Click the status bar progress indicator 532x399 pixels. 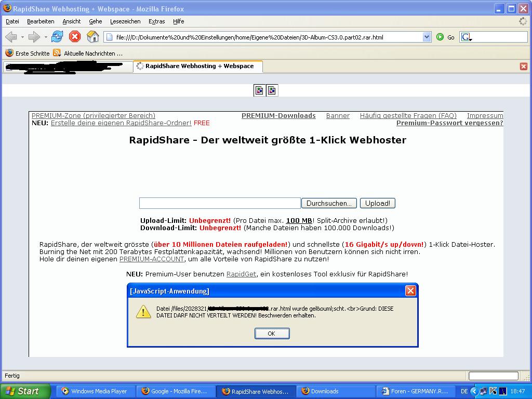pyautogui.click(x=494, y=376)
